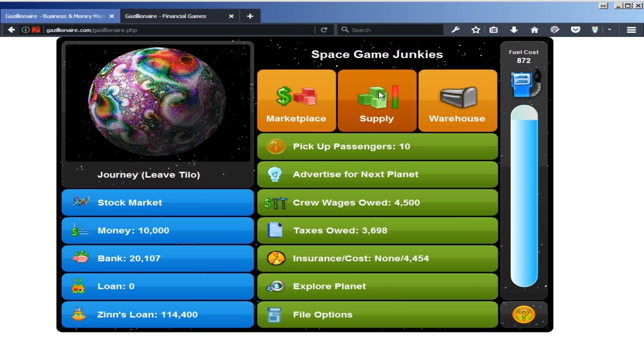Reload the current page
The height and width of the screenshot is (362, 644).
click(x=324, y=30)
